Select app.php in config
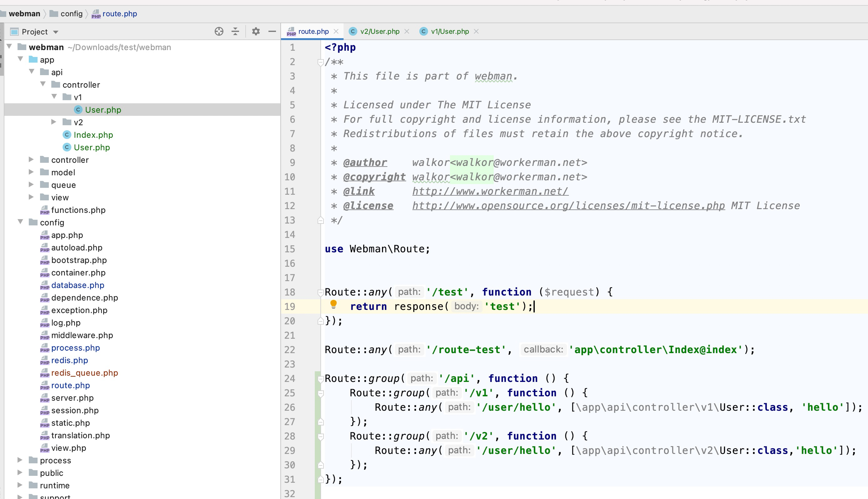The width and height of the screenshot is (868, 499). click(x=67, y=235)
